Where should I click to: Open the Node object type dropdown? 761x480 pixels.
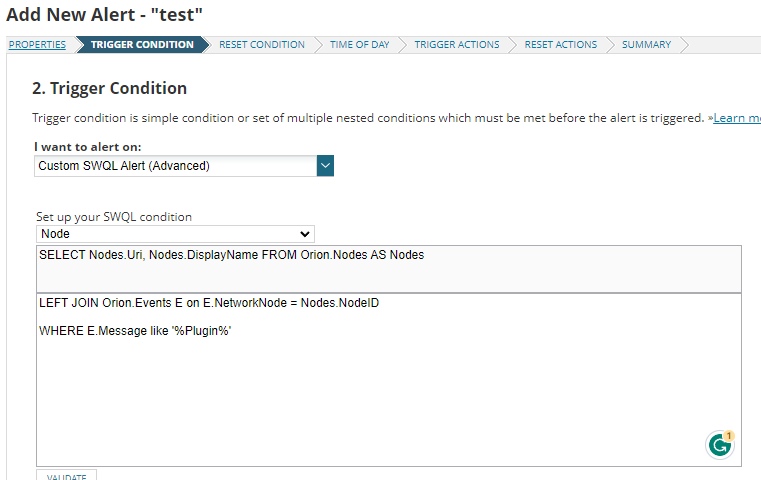point(175,234)
